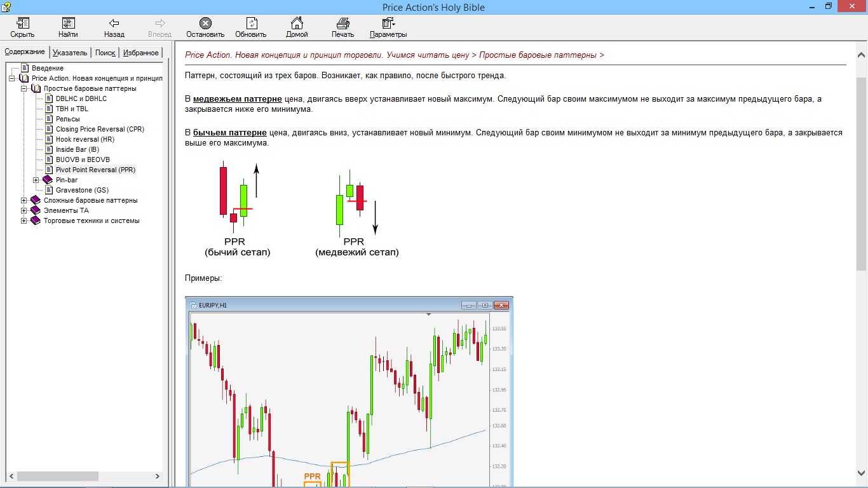Open the BUOVB и BEOVB topic

(83, 159)
